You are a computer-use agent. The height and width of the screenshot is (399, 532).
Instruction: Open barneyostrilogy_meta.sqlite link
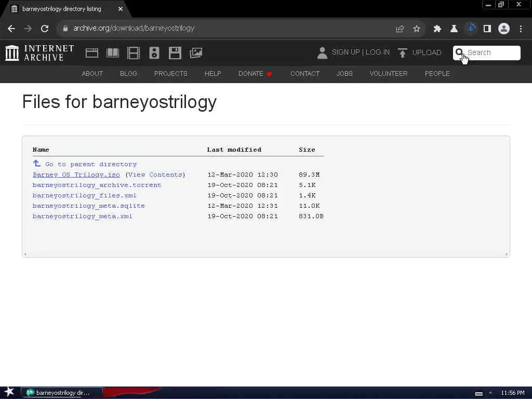[x=88, y=206]
